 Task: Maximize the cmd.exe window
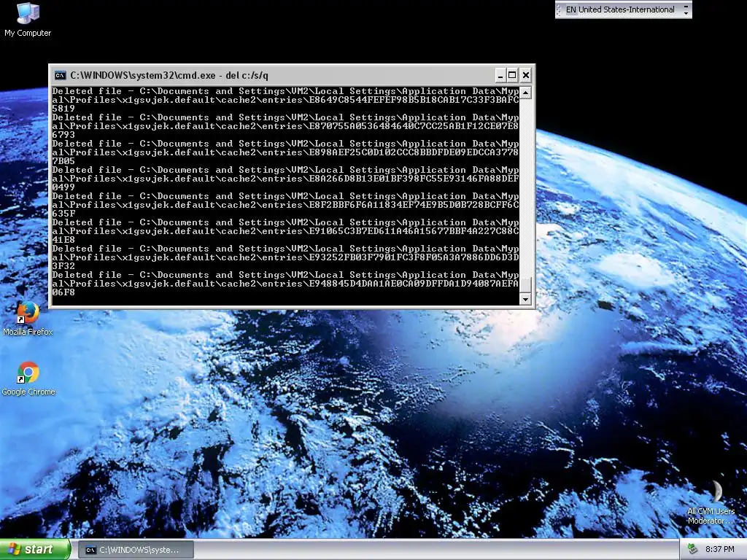[x=512, y=75]
